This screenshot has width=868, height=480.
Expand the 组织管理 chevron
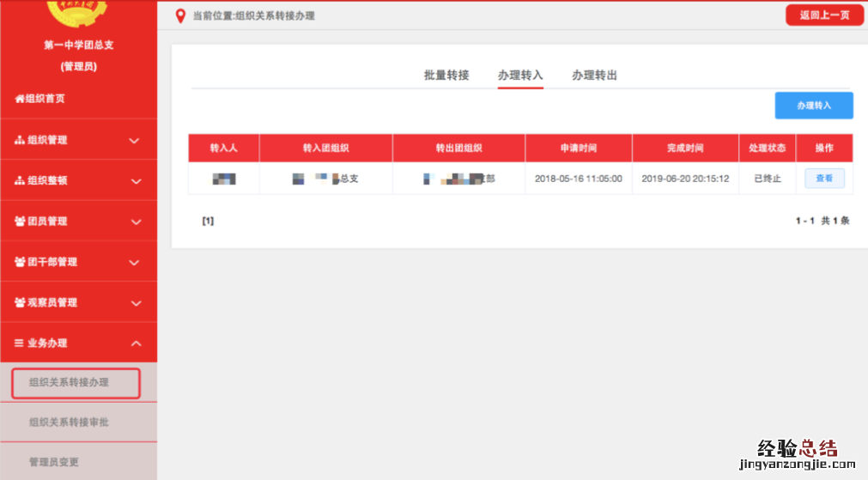coord(135,140)
